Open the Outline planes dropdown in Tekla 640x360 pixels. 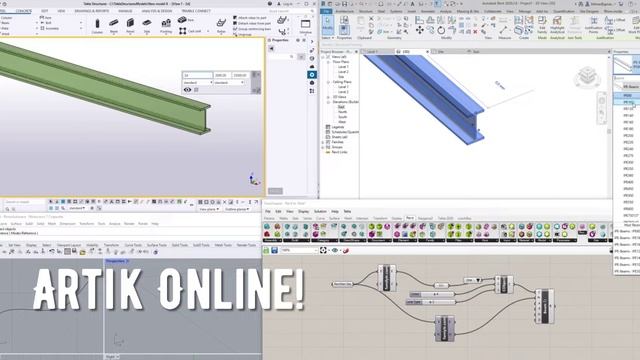click(x=237, y=209)
